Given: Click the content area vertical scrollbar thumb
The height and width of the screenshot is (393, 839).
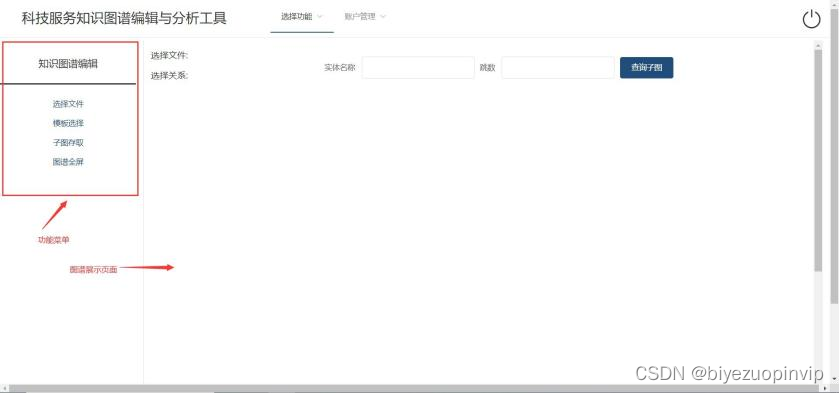Looking at the screenshot, I should click(818, 161).
